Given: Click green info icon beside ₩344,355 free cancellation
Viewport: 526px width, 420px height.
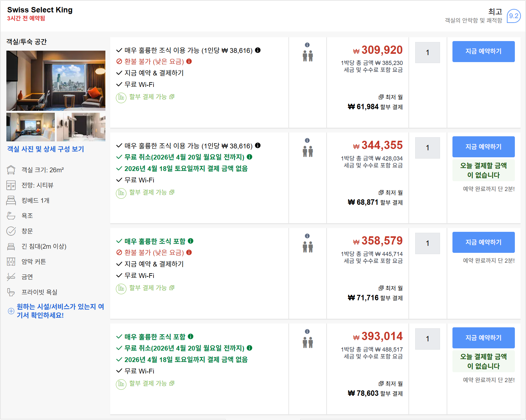Looking at the screenshot, I should point(250,157).
